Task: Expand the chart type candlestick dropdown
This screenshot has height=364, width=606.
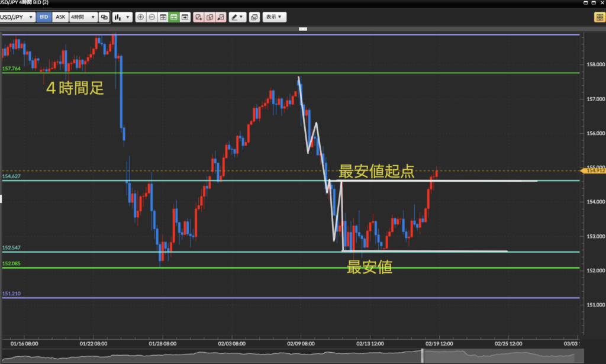Action: coord(123,17)
